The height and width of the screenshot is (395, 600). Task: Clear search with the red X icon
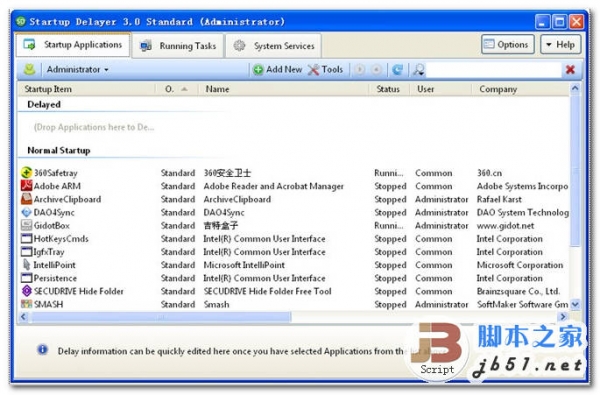click(x=570, y=70)
